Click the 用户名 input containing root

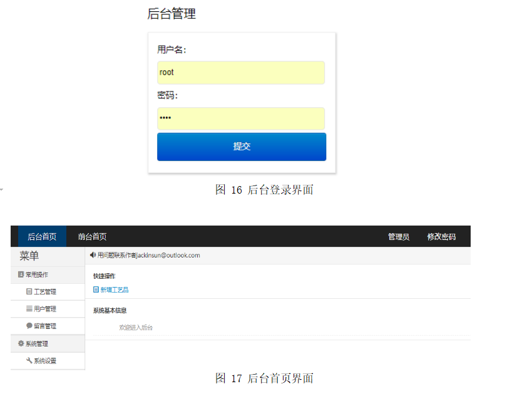(x=241, y=73)
